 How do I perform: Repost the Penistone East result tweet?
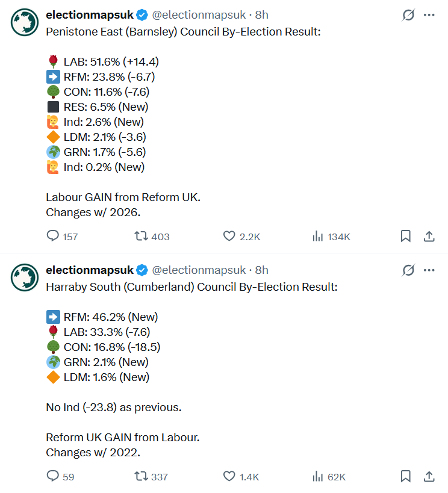(152, 236)
